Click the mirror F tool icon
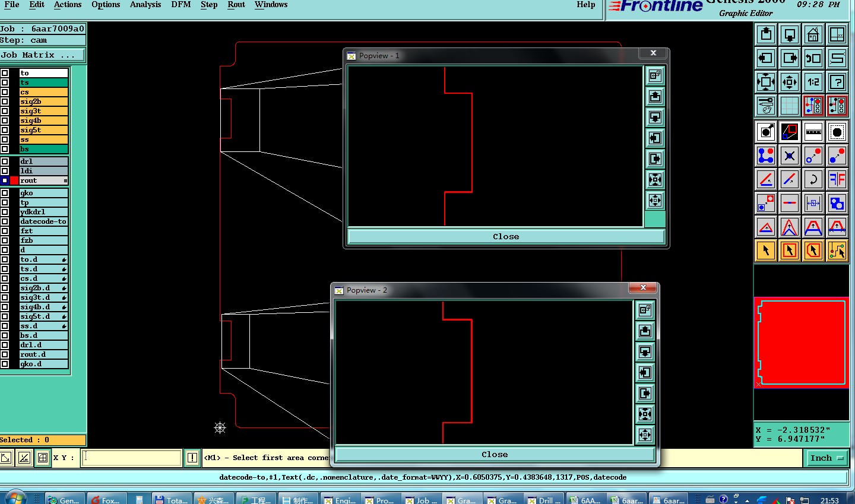Viewport: 855px width, 504px height. 837,179
